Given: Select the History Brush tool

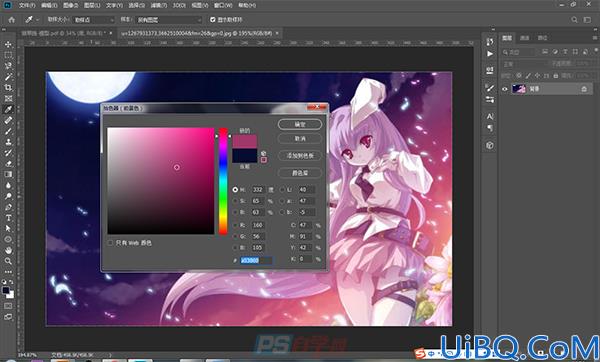Looking at the screenshot, I should coord(8,153).
